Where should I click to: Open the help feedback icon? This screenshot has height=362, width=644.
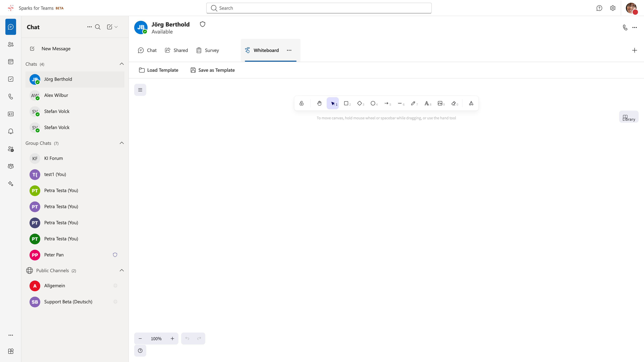[x=599, y=8]
